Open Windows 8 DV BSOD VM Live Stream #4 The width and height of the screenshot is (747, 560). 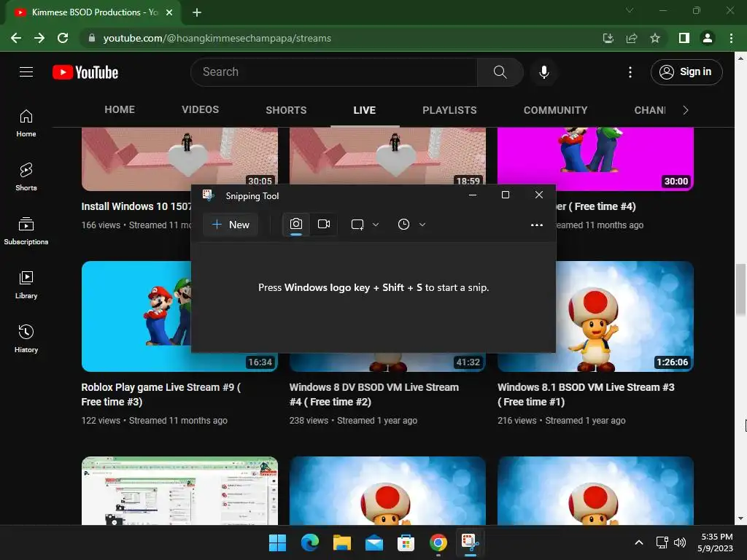pos(374,394)
